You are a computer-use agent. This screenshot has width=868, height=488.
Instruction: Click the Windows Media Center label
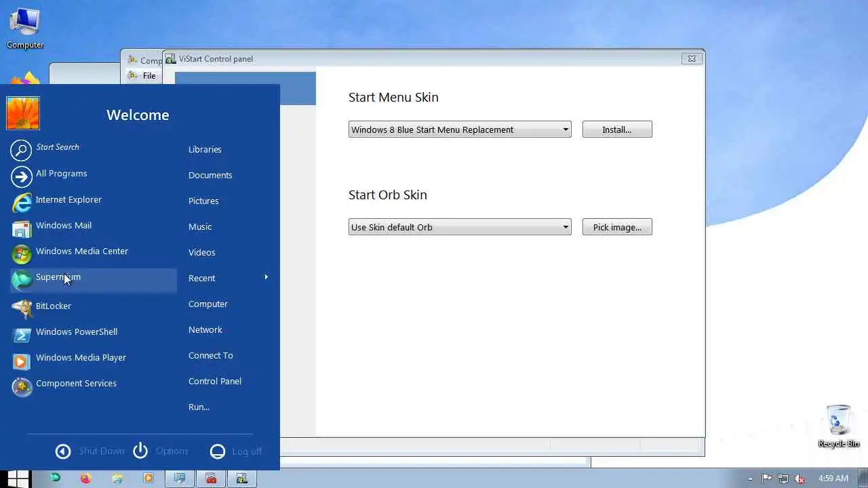pyautogui.click(x=82, y=251)
